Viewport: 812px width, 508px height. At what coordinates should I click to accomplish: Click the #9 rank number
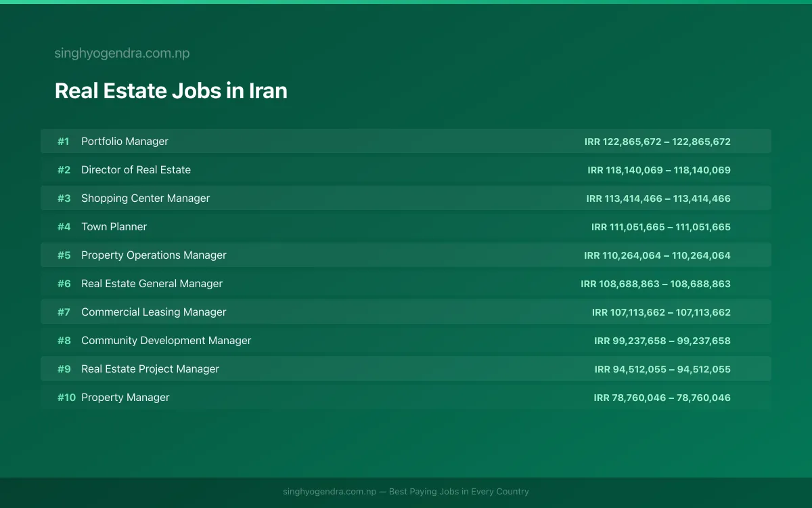click(64, 369)
